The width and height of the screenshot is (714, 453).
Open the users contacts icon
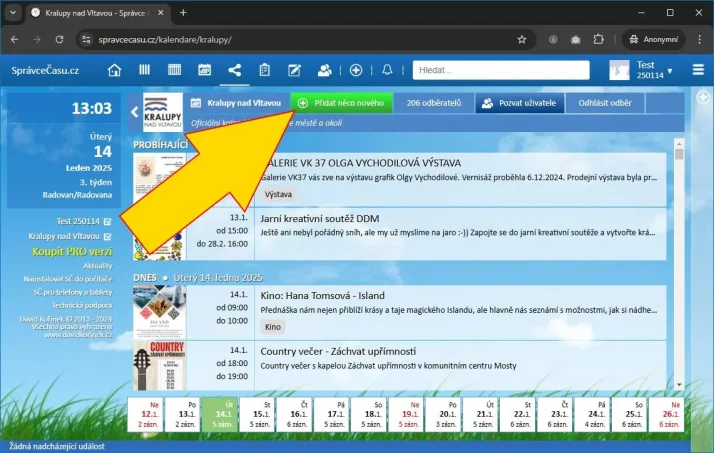click(324, 70)
